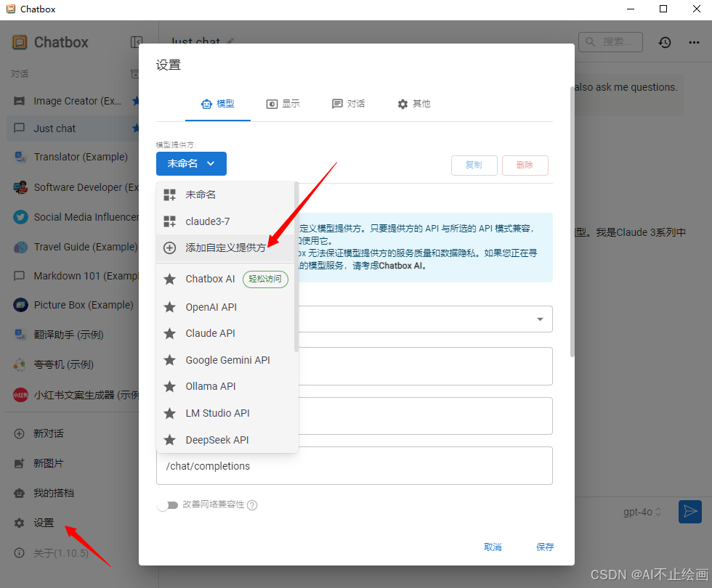Screen dimensions: 712x588
Task: Open the 对话 settings tab
Action: (x=348, y=104)
